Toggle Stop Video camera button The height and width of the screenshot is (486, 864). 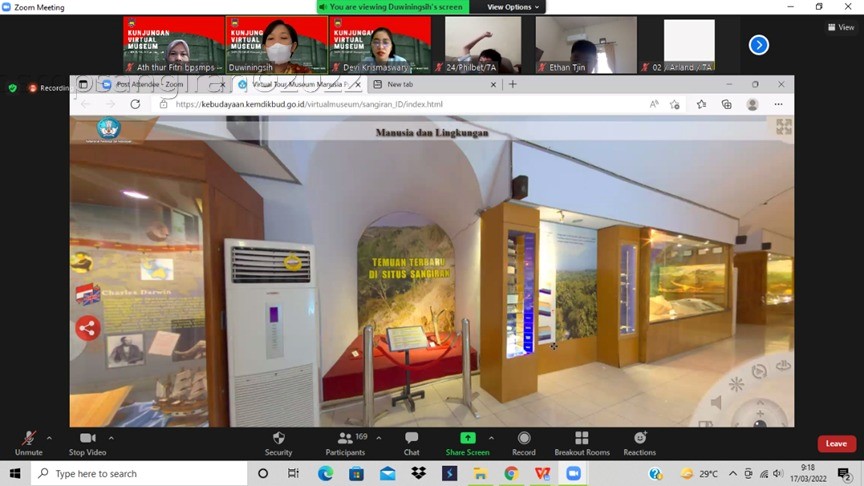(x=87, y=439)
